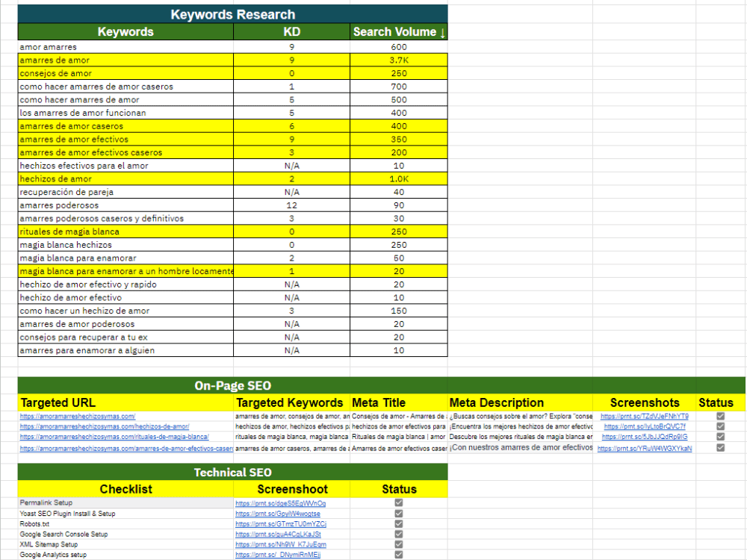This screenshot has height=560, width=747.
Task: Open the Yoast SEO Plugin screenshot link
Action: click(278, 514)
